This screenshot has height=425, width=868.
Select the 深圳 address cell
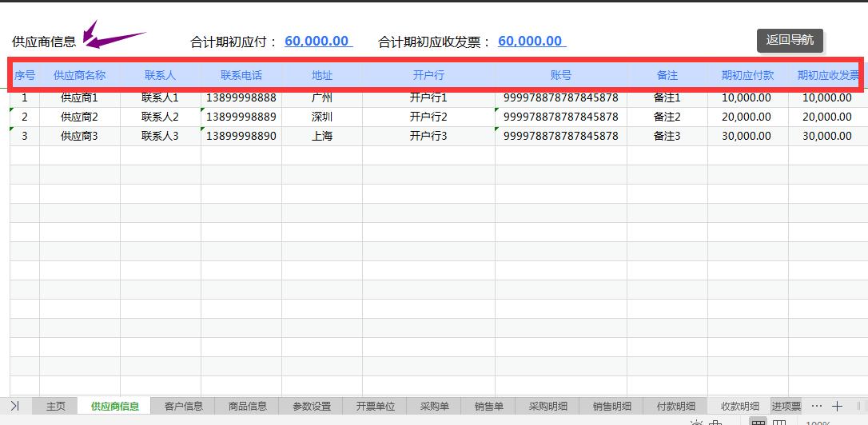pyautogui.click(x=322, y=117)
